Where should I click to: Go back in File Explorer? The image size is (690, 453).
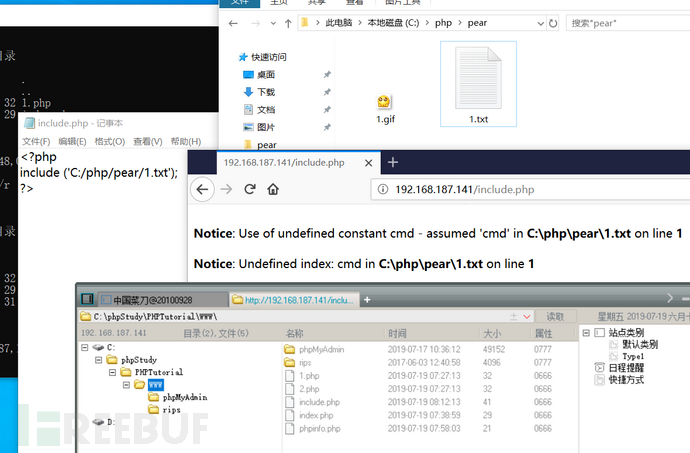coord(233,23)
